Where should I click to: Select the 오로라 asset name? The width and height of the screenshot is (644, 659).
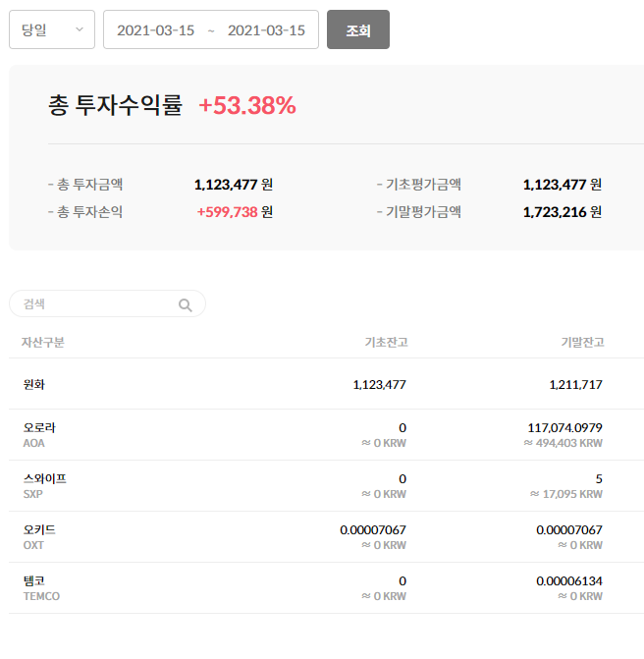pyautogui.click(x=39, y=427)
